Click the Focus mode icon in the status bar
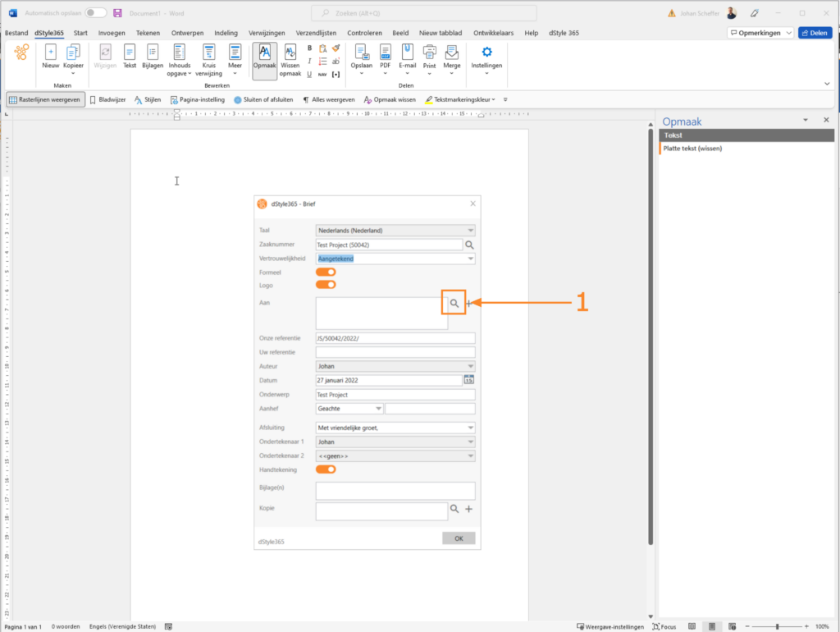The width and height of the screenshot is (840, 632). (x=655, y=626)
